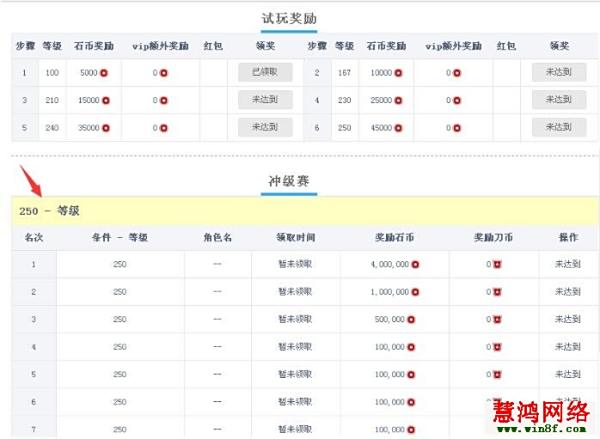600x439 pixels.
Task: Click rank 3 奖励刀币 knife-coin icon
Action: click(497, 319)
